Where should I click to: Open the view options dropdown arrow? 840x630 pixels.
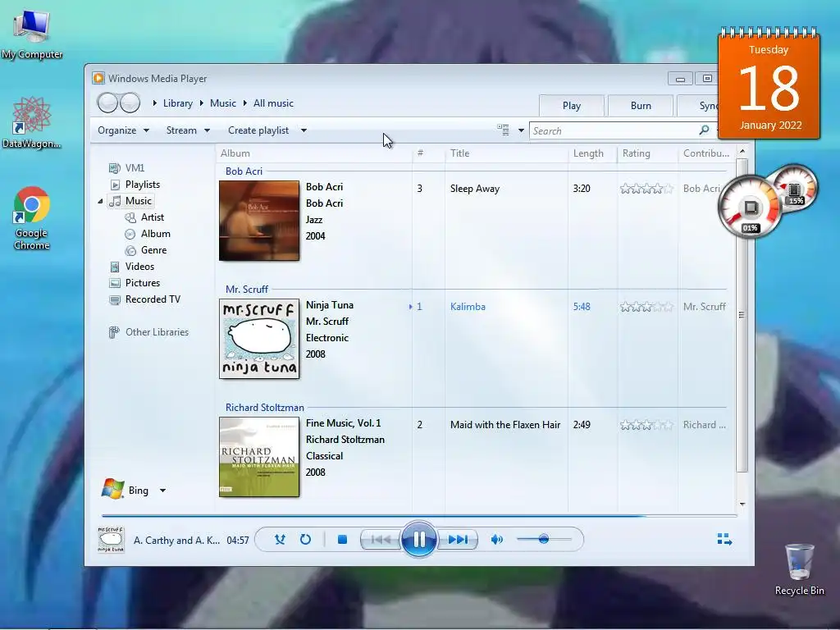coord(521,130)
